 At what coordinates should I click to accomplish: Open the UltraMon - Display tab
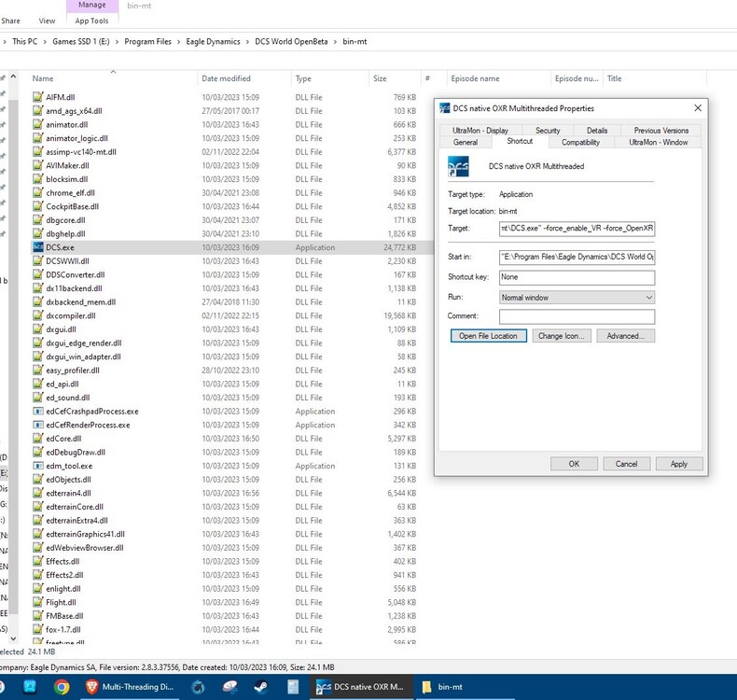click(x=480, y=131)
